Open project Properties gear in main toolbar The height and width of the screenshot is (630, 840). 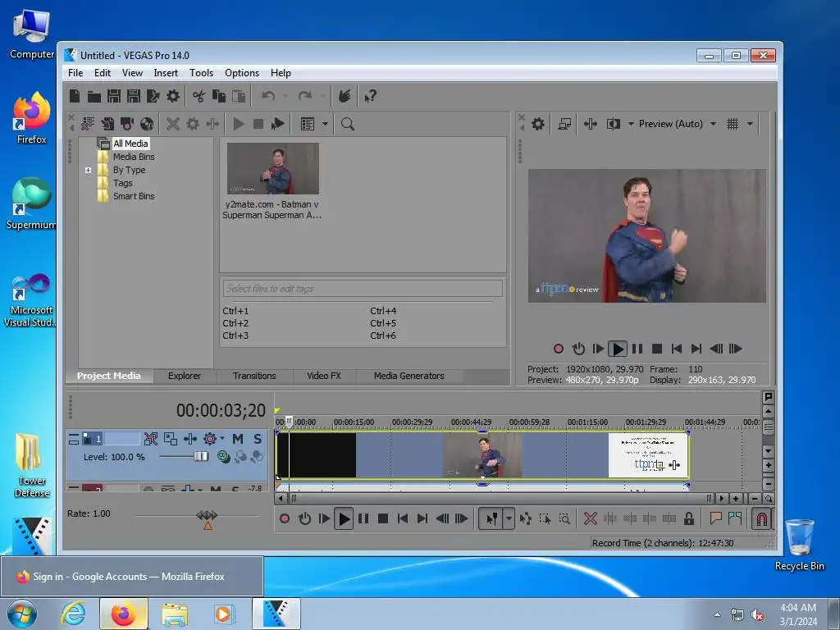(x=173, y=97)
